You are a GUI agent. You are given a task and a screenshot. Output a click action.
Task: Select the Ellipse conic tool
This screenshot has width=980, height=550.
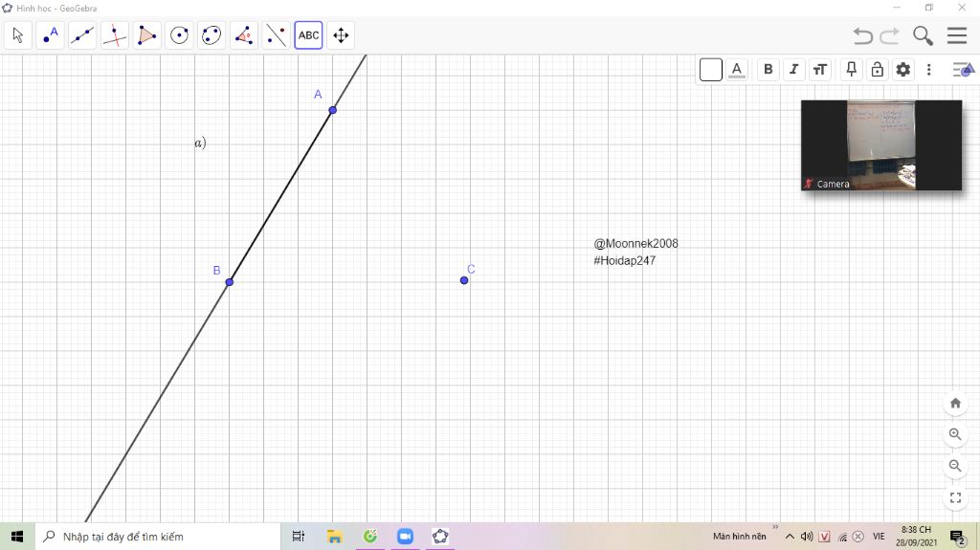pyautogui.click(x=212, y=35)
